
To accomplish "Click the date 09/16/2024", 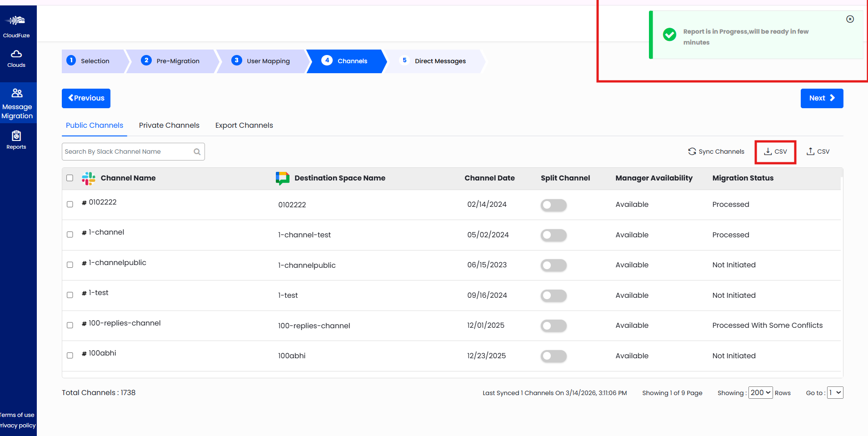I will (x=487, y=296).
